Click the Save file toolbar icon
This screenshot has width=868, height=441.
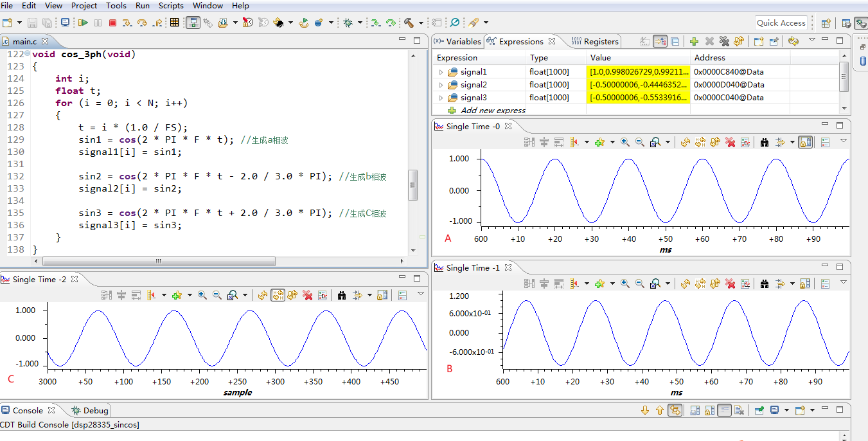tap(32, 22)
